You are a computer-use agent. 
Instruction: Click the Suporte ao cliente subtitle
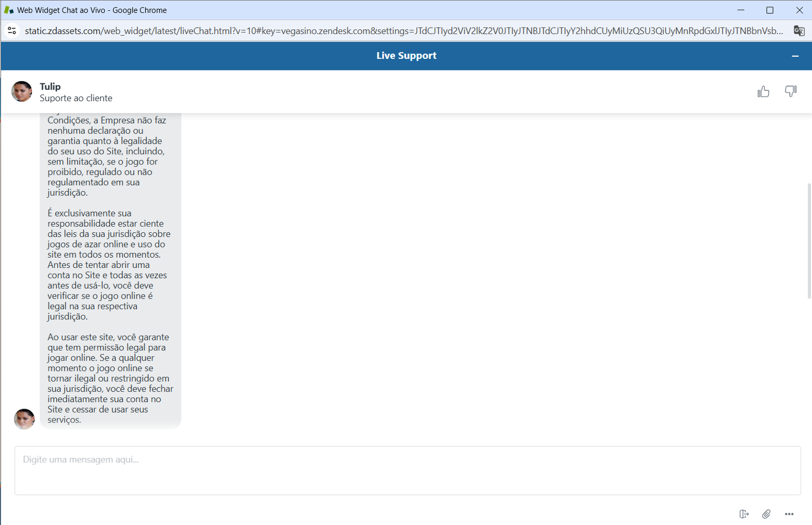76,98
